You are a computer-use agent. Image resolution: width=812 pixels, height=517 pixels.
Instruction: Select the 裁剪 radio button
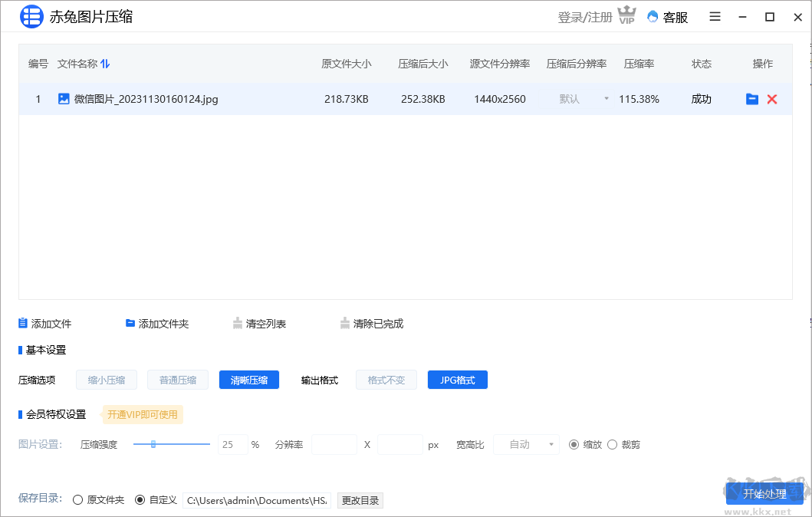coord(613,444)
